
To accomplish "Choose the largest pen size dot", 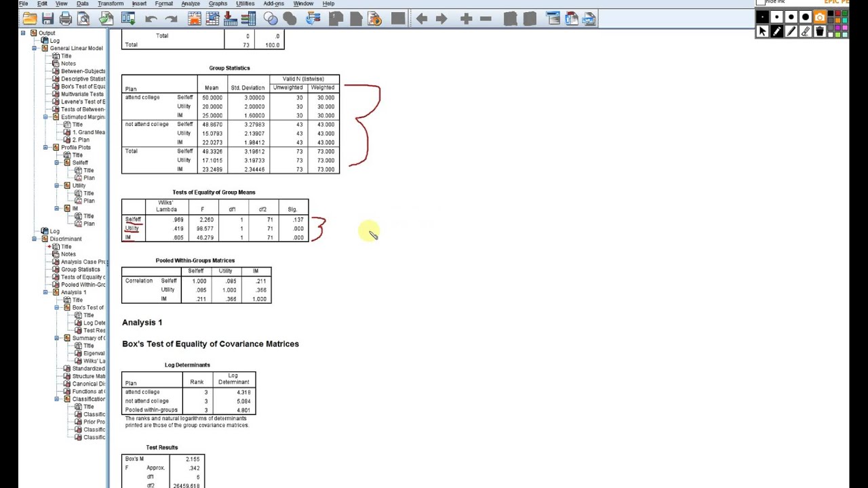I will (806, 17).
